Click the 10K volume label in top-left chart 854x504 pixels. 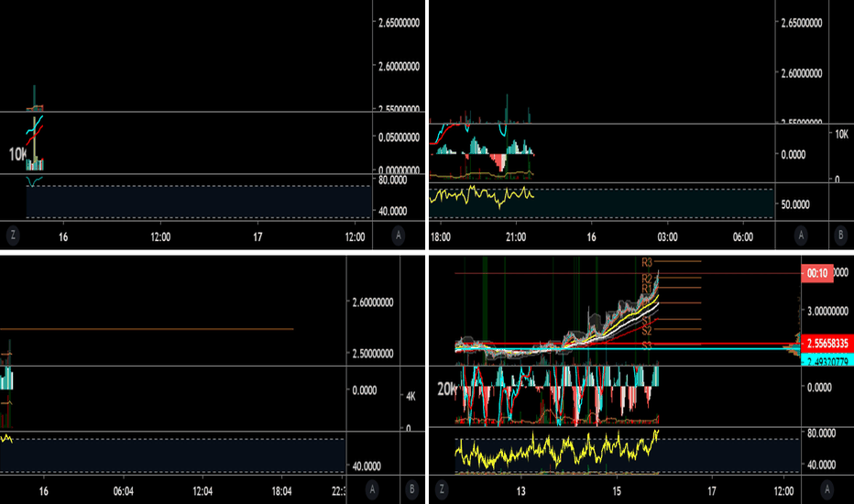click(17, 154)
